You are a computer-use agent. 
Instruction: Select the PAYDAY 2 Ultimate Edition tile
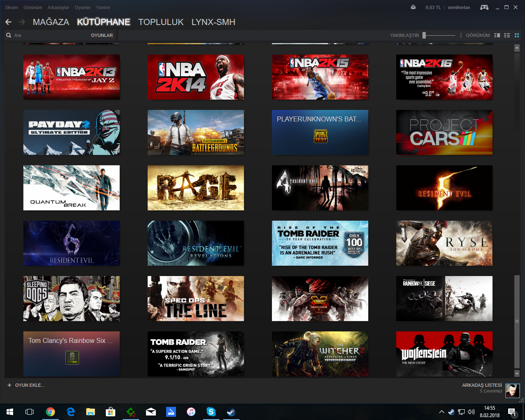tap(71, 132)
